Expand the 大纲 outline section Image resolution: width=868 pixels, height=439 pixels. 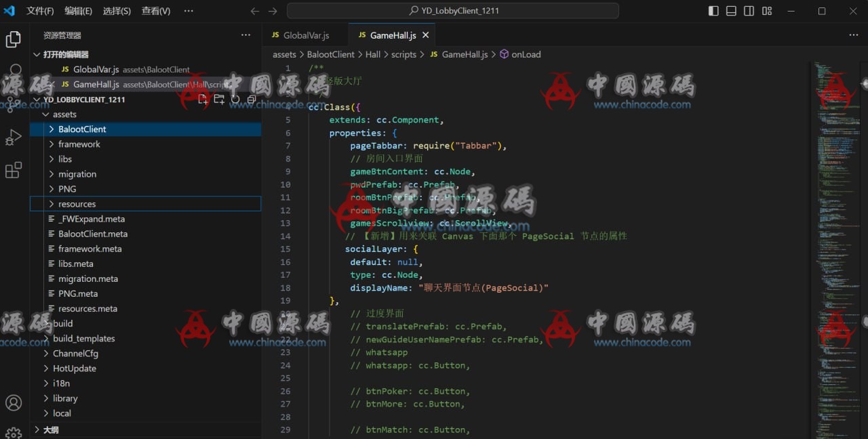coord(51,430)
